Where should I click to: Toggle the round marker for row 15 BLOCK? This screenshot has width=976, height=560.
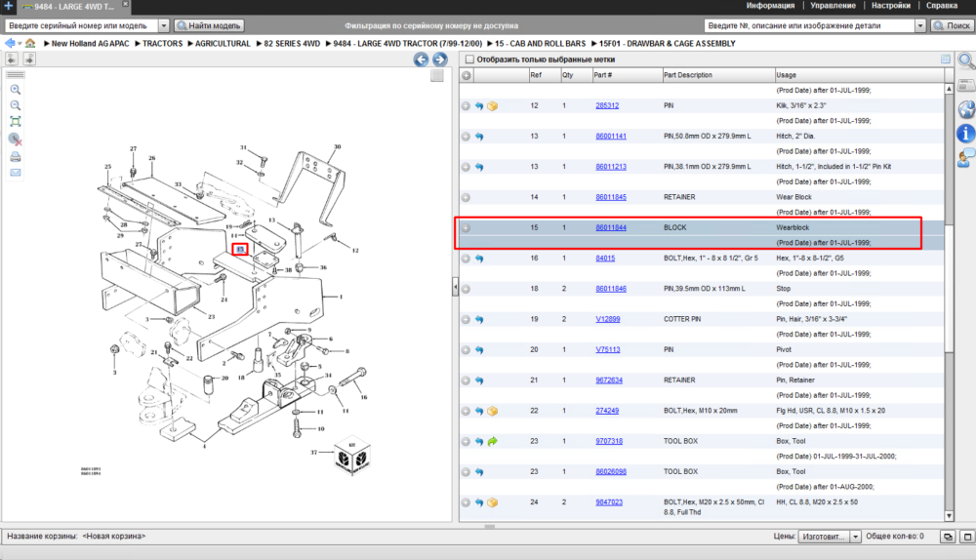pos(466,227)
